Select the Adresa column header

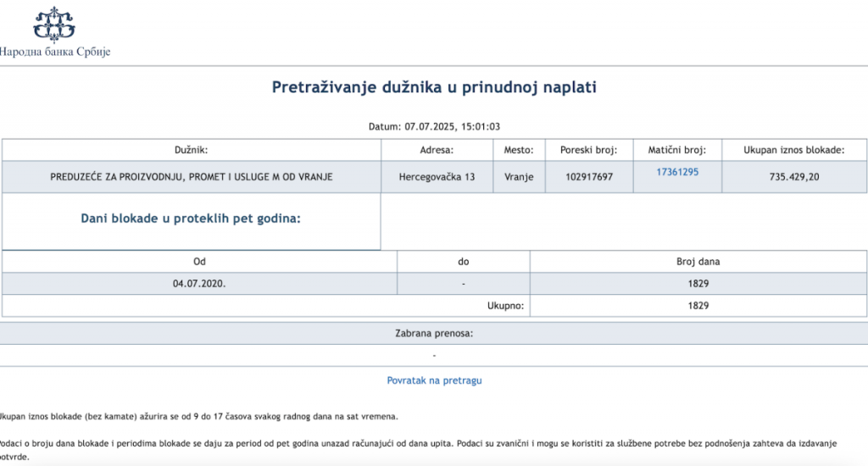[437, 150]
